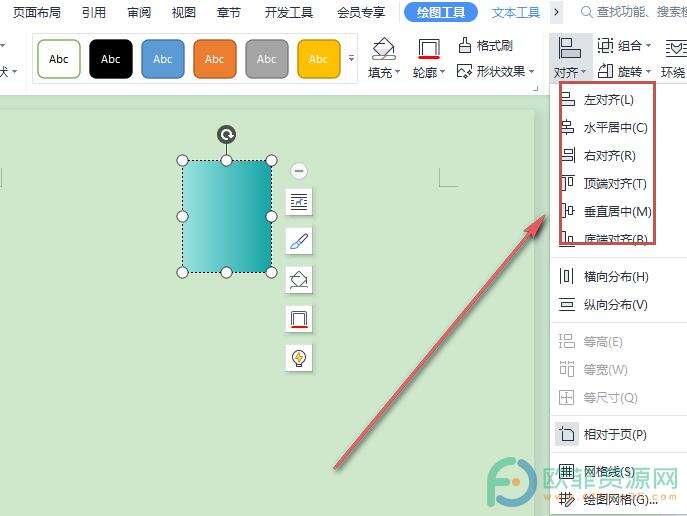Select 纵向分布(V) distribute option
Screen dimensions: 687x516
click(x=618, y=304)
